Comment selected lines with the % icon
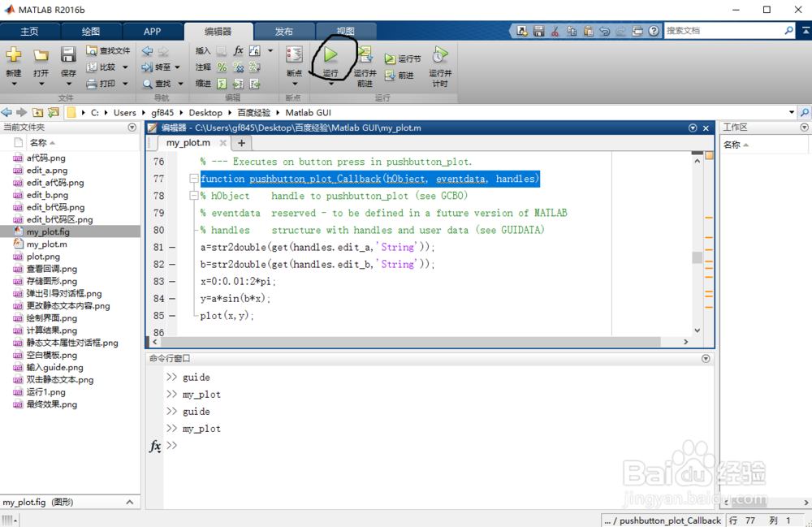This screenshot has height=527, width=812. point(222,67)
